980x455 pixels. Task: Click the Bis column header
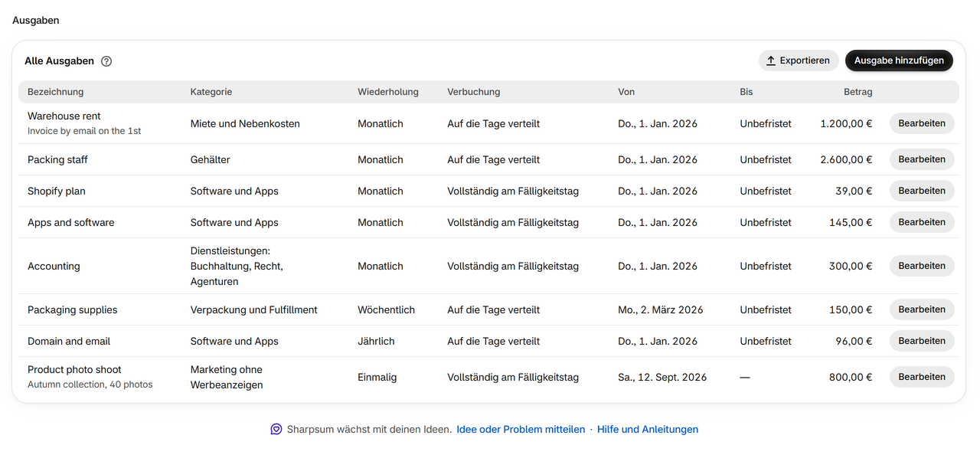746,92
